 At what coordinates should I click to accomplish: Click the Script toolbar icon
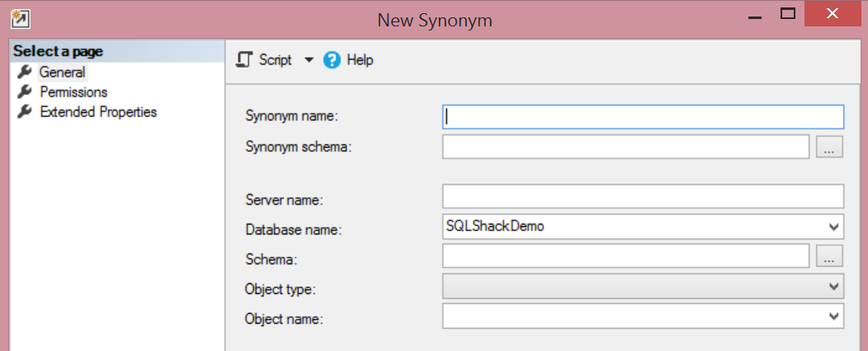245,59
